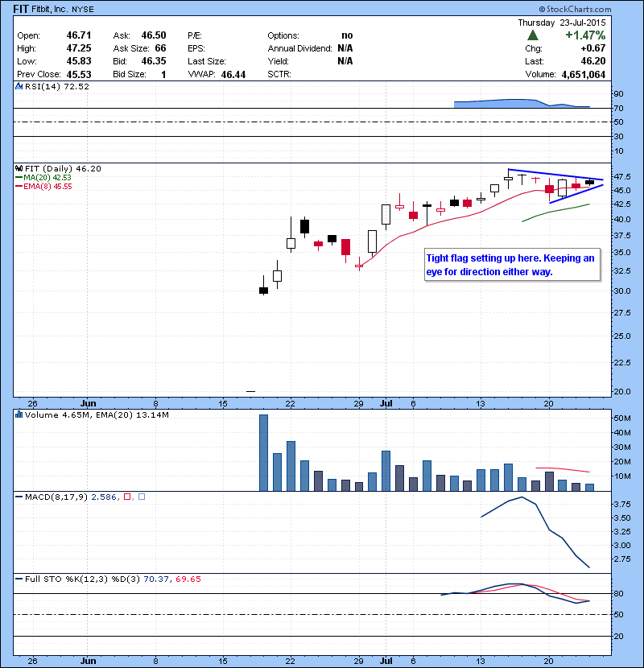
Task: Click the dark blue MACD legend dash
Action: click(19, 497)
